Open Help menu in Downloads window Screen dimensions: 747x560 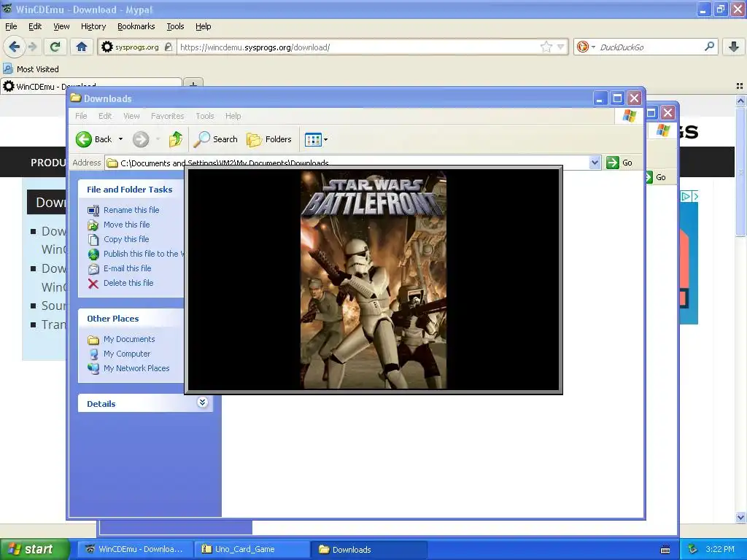pyautogui.click(x=233, y=116)
